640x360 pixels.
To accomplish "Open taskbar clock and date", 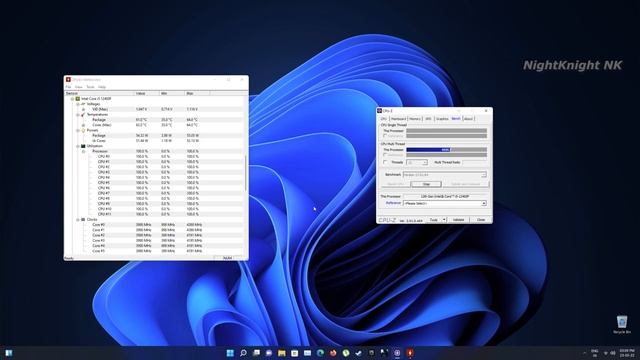I will point(627,353).
